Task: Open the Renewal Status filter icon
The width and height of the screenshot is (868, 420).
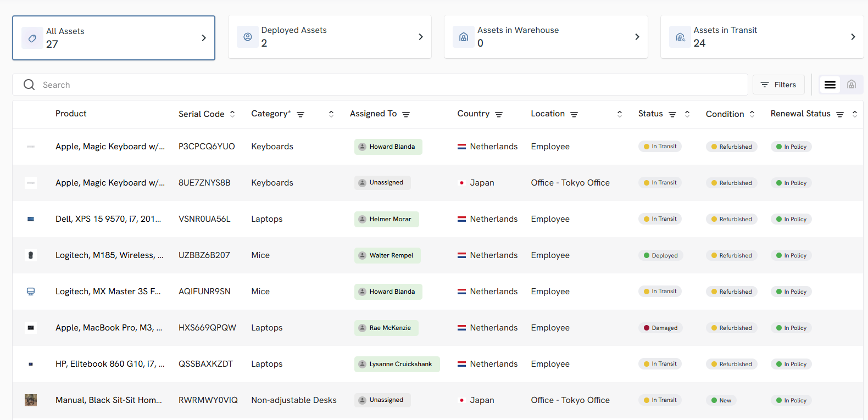Action: point(840,114)
